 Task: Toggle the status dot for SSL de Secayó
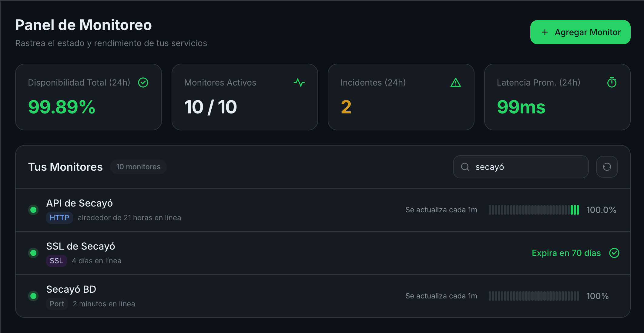pyautogui.click(x=33, y=253)
